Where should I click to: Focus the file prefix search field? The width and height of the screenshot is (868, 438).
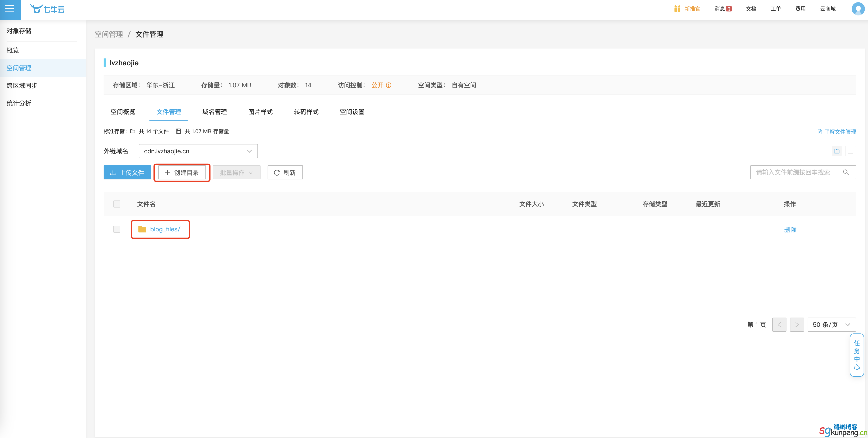pyautogui.click(x=803, y=172)
